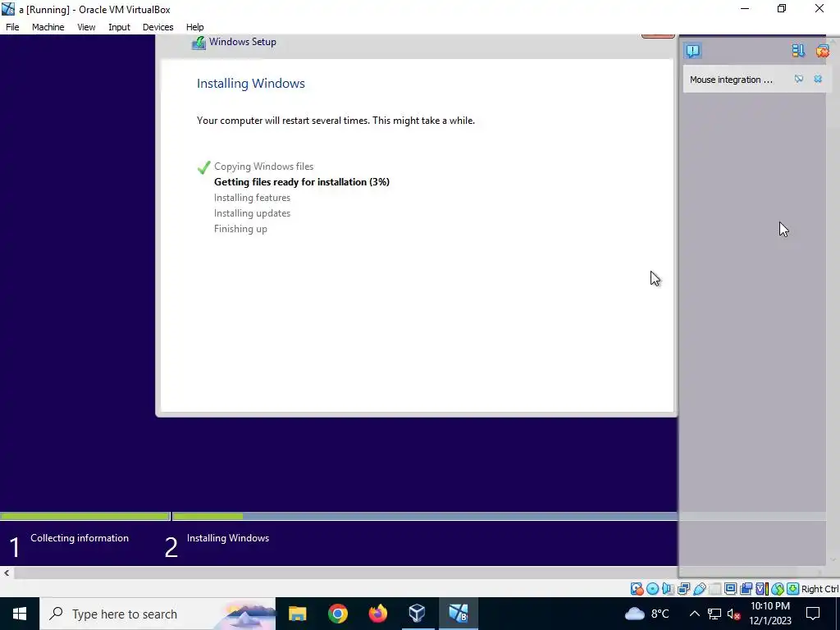Toggle the Notification Center icon
840x630 pixels.
692,51
